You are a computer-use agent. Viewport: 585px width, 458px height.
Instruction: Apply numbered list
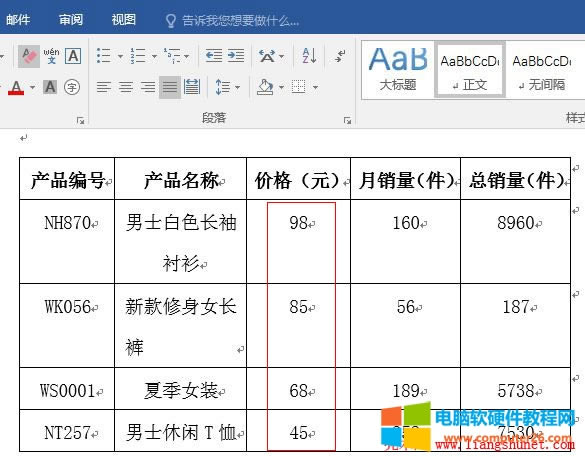[138, 56]
